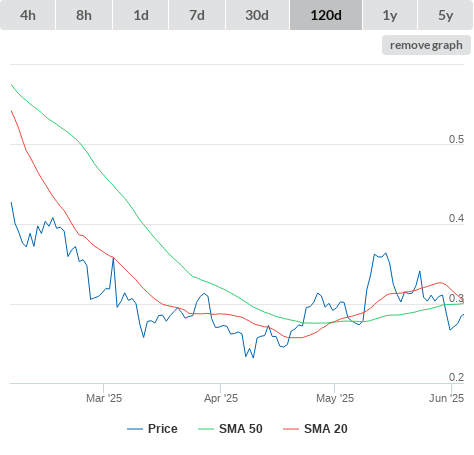
Task: Click the Mar '25 axis label
Action: click(104, 398)
